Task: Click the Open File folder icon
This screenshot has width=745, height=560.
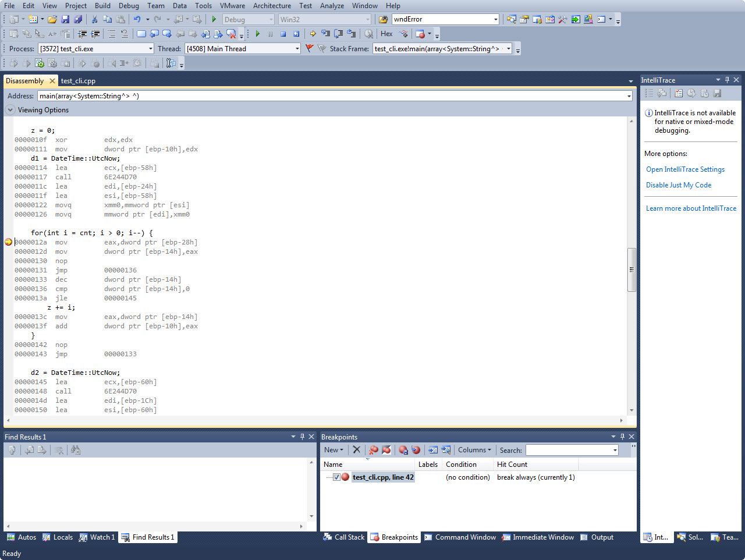Action: [52, 19]
